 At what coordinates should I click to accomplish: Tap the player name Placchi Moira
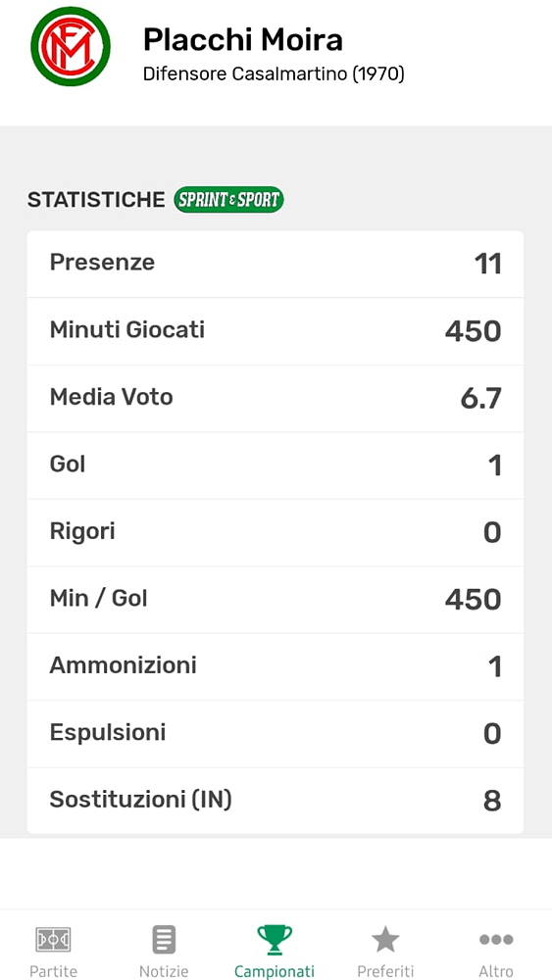click(242, 40)
